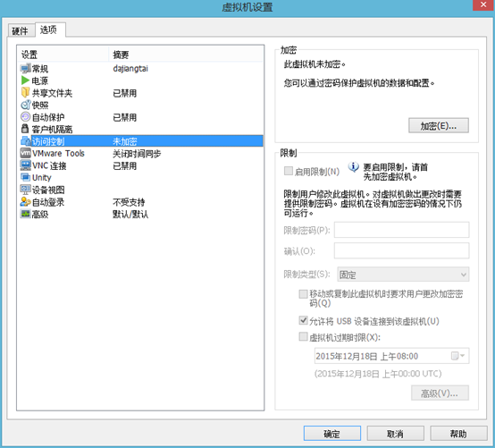Click the 快照 snapshot icon
Viewport: 495px width, 448px height.
tap(25, 105)
